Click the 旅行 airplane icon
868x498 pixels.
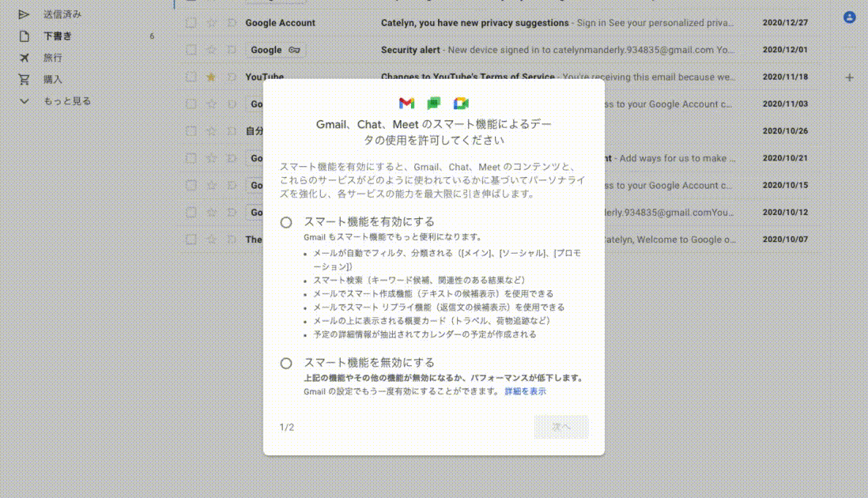click(x=24, y=58)
